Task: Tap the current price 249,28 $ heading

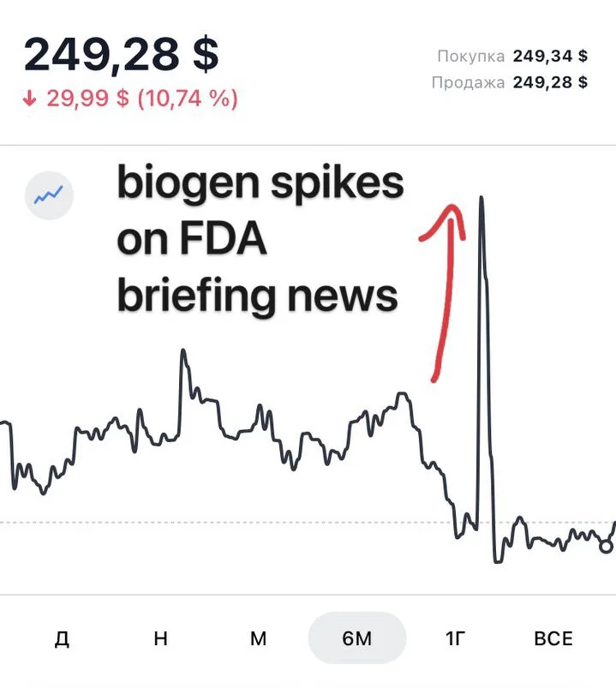Action: pyautogui.click(x=121, y=55)
